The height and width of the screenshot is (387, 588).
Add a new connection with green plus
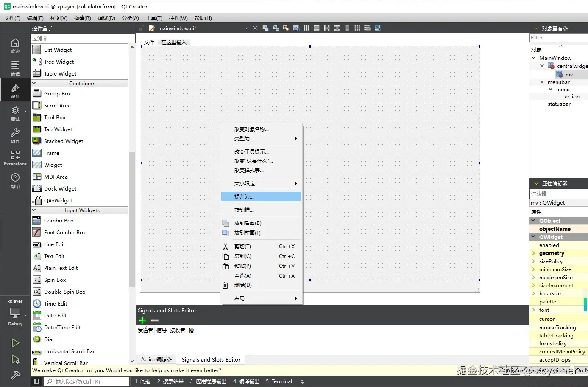pos(142,320)
